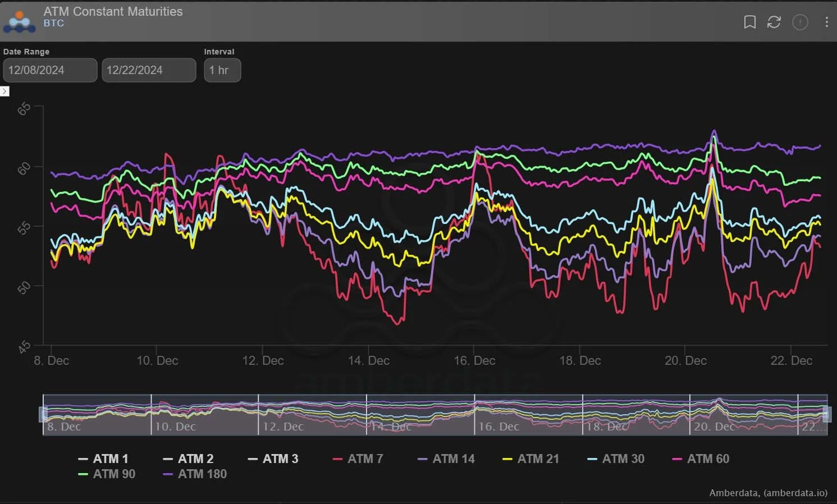Click the 14. Dec navigator label
837x504 pixels.
coord(391,427)
